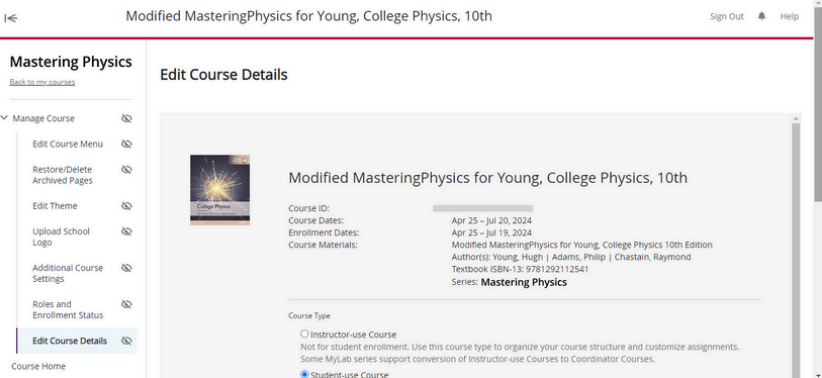Open Edit Course Menu in sidebar
This screenshot has width=822, height=378.
[x=68, y=144]
